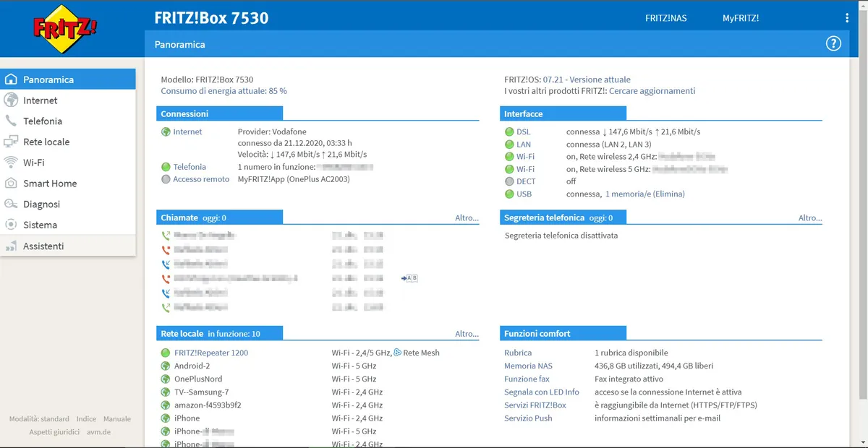Screen dimensions: 868x448
Task: Open the LAN interface link
Action: click(x=524, y=145)
